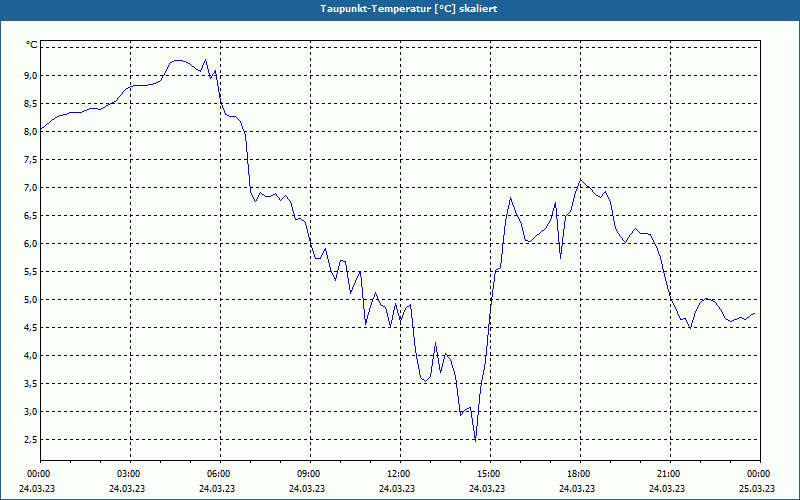800x500 pixels.
Task: Click the "12:00" time label
Action: [x=397, y=474]
